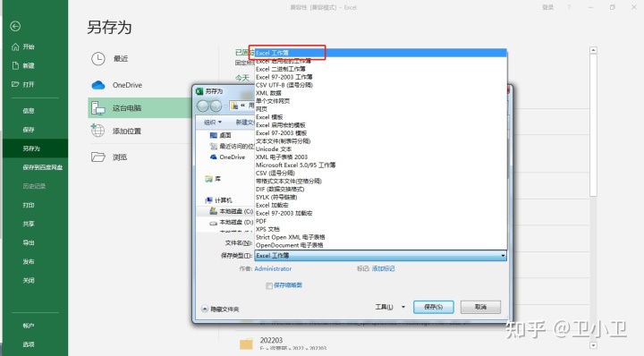The width and height of the screenshot is (644, 356).
Task: Choose PDF from the file type list
Action: pyautogui.click(x=261, y=221)
